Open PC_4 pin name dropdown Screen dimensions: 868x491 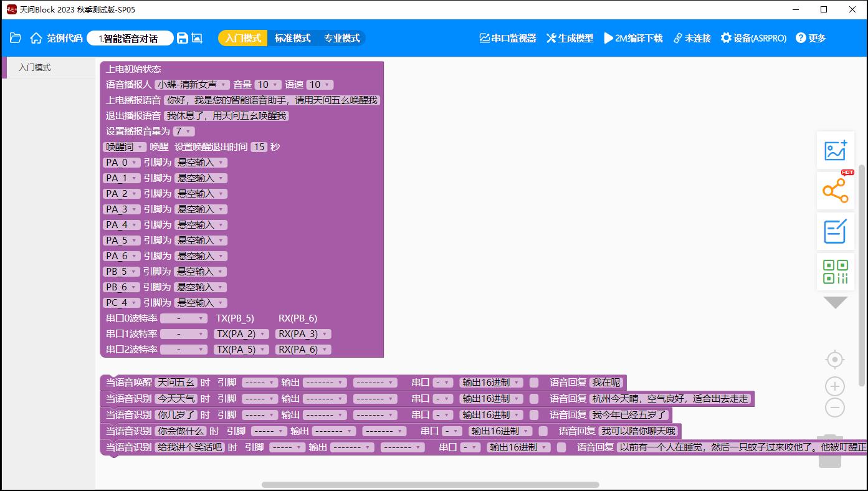122,303
